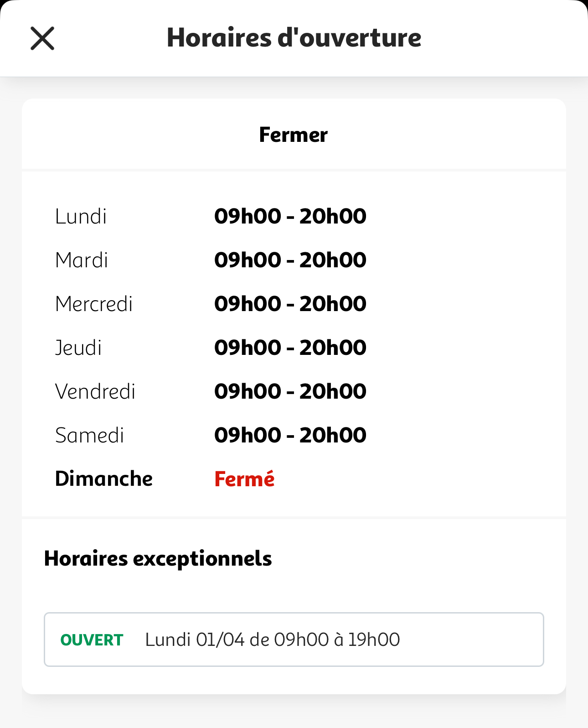Close the opening hours dialog with X
This screenshot has width=588, height=728.
click(42, 38)
